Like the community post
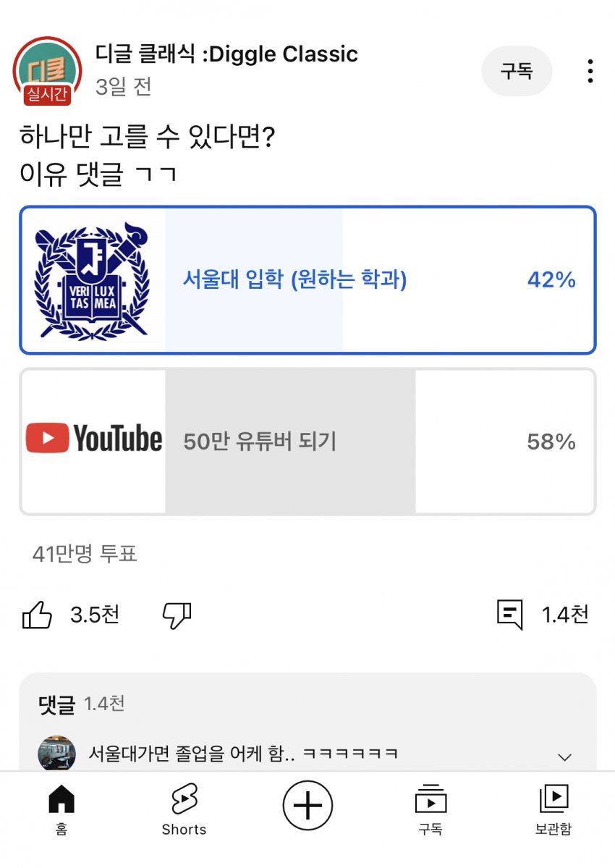Viewport: 615px width, 868px height. coord(38,615)
